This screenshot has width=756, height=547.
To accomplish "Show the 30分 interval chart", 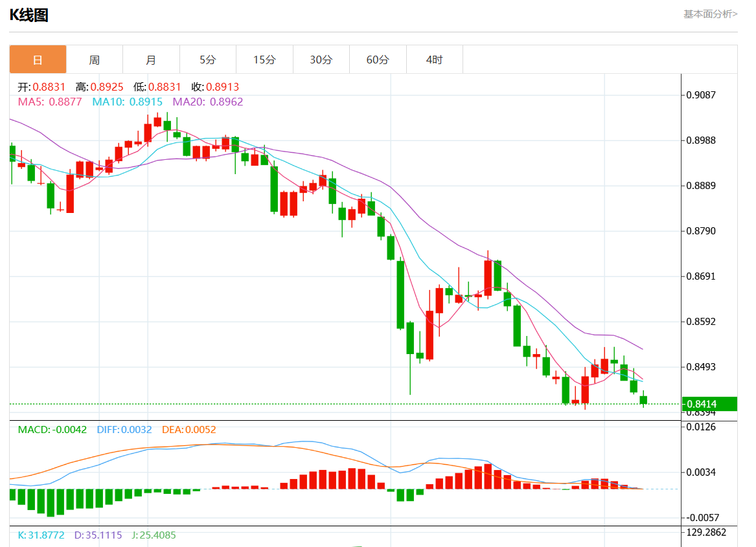I will pyautogui.click(x=321, y=60).
